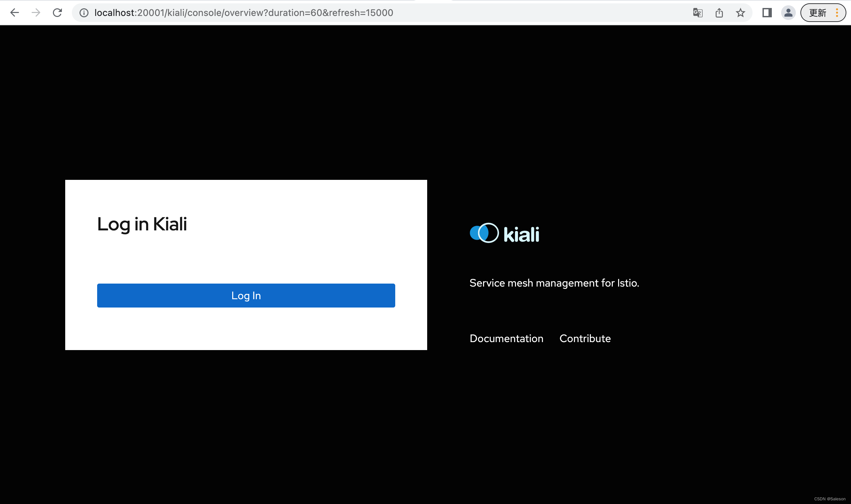
Task: Share this page via share icon
Action: click(x=719, y=13)
